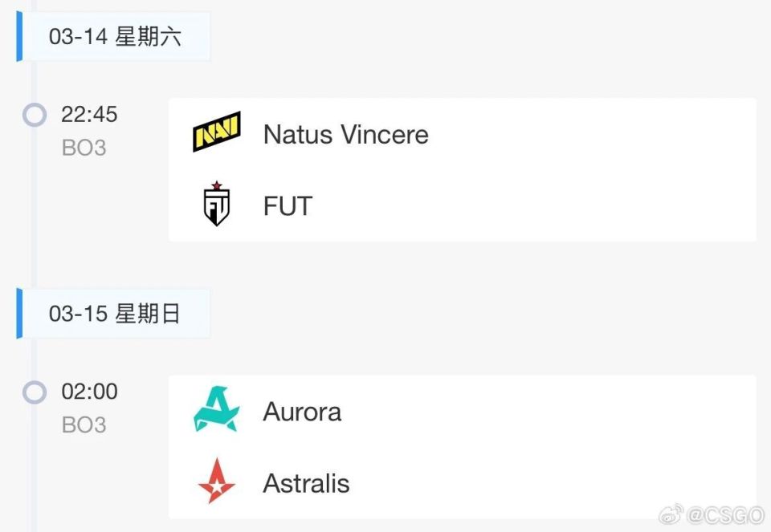
Task: Click the Aurora team logo
Action: tap(216, 410)
